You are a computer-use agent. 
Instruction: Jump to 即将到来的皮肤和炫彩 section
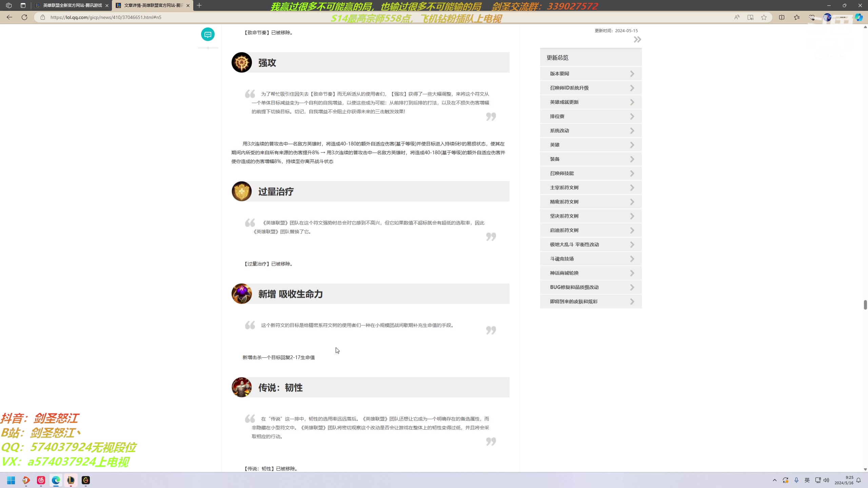(x=591, y=301)
